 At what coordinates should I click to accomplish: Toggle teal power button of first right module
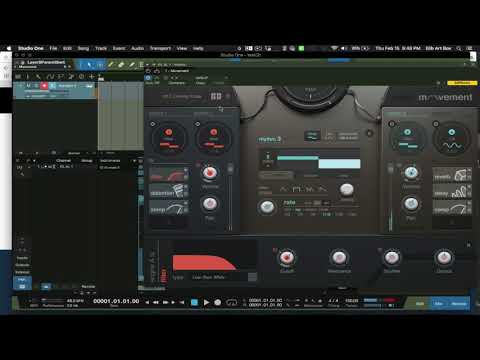click(407, 132)
